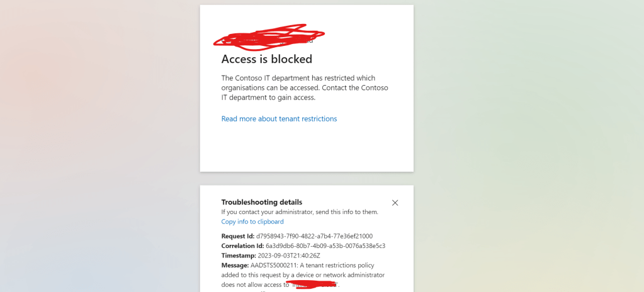This screenshot has width=644, height=292.
Task: Open Read more about tenant restrictions link
Action: point(279,119)
